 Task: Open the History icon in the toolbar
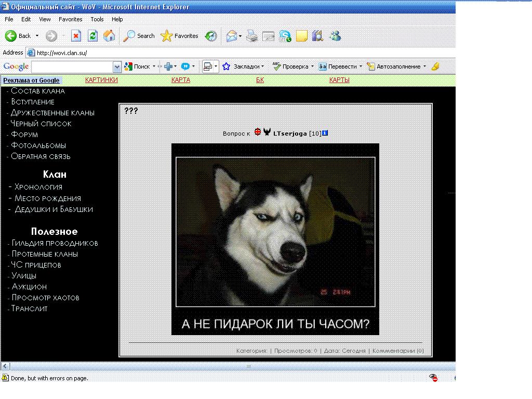(x=211, y=36)
